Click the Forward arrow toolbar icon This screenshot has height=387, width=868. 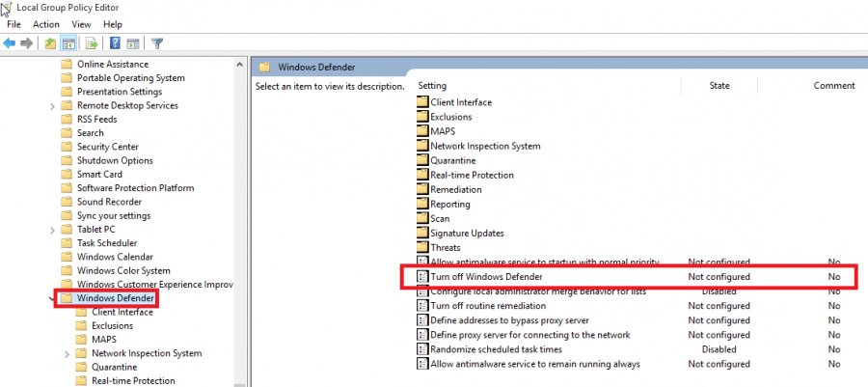(26, 43)
